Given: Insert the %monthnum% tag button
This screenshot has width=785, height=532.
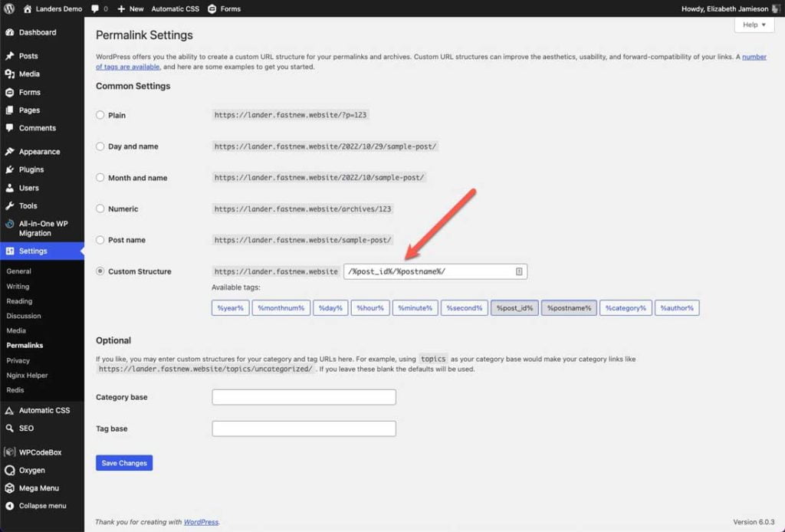Looking at the screenshot, I should pos(281,308).
